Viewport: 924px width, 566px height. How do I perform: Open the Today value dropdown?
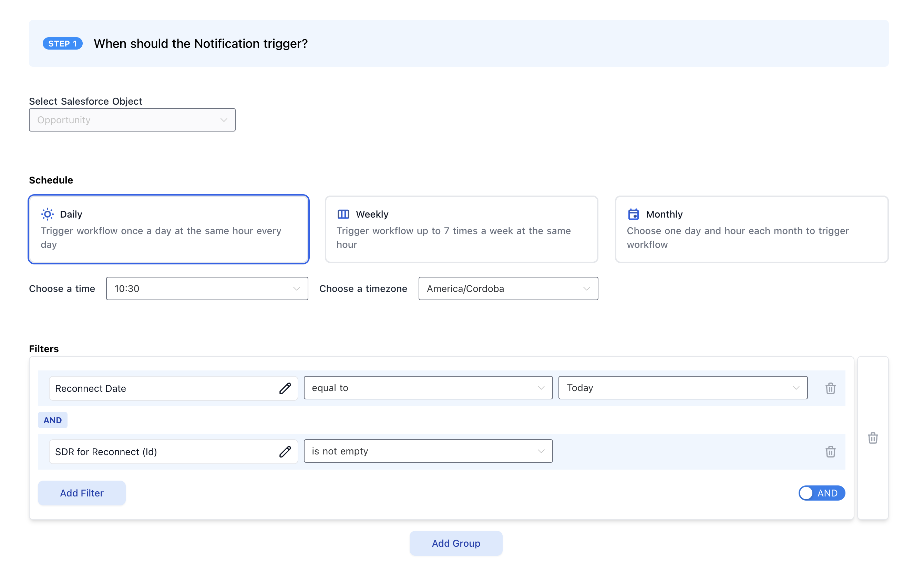click(682, 388)
